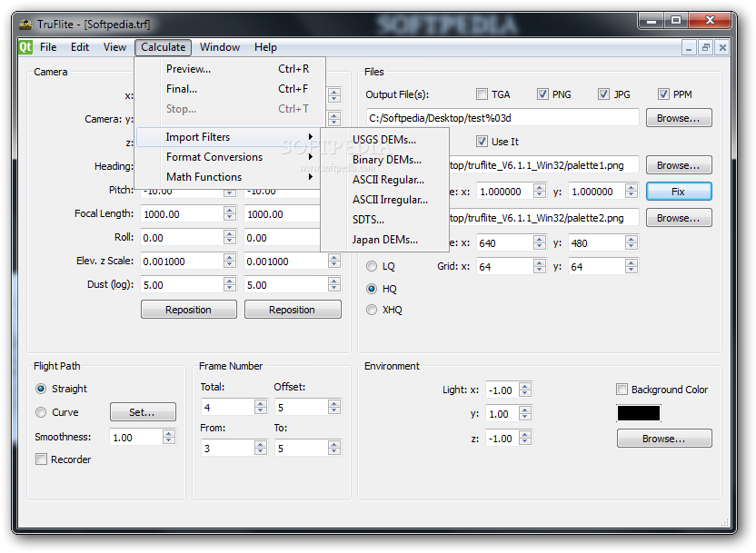Viewport: 756px width, 553px height.
Task: Click the TruFlite title bar app icon
Action: click(x=25, y=24)
